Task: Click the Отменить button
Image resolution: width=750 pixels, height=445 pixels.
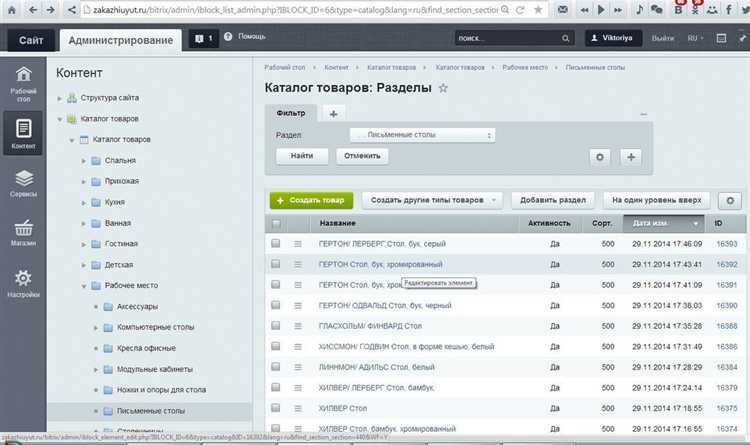Action: 362,156
